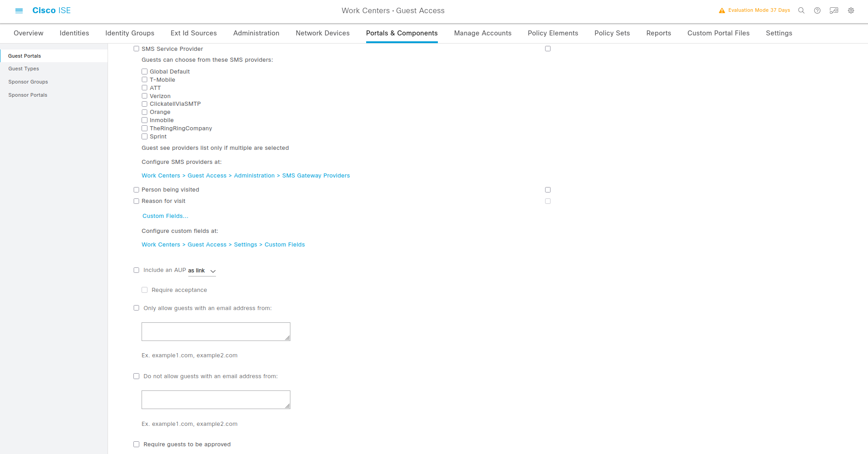Check the T-Mobile provider

point(144,79)
